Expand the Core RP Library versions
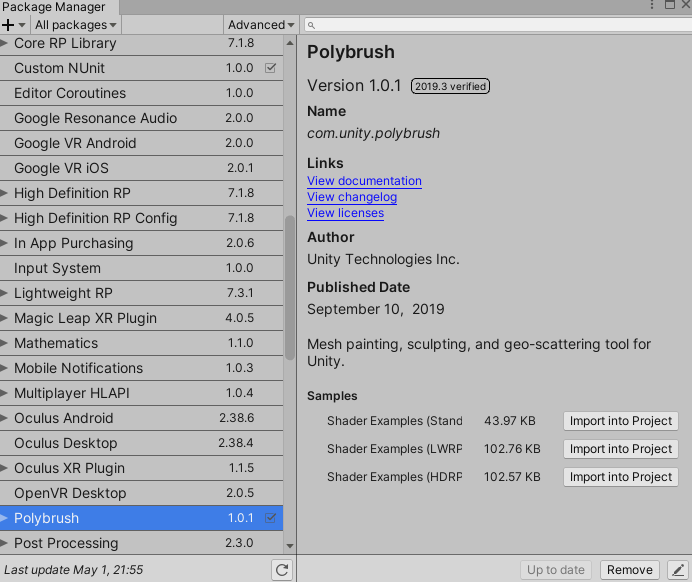This screenshot has height=582, width=692. (x=4, y=43)
